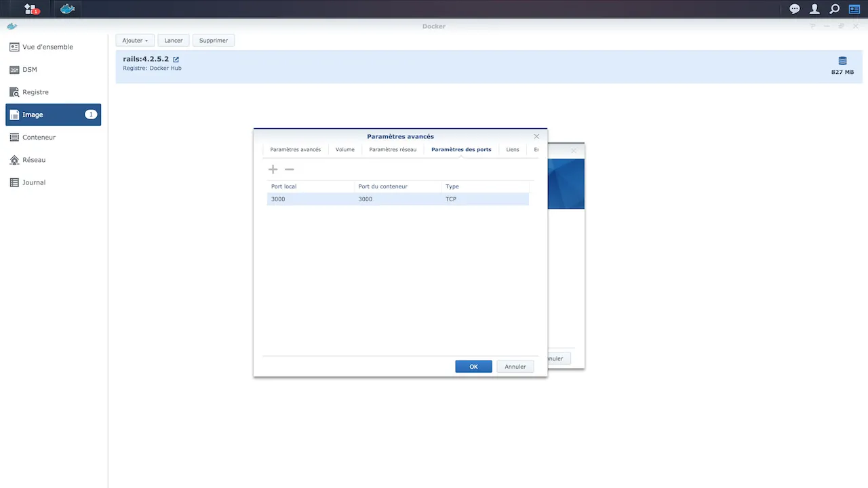
Task: Open the external link icon next to rails:4.2.5.2
Action: (x=176, y=60)
